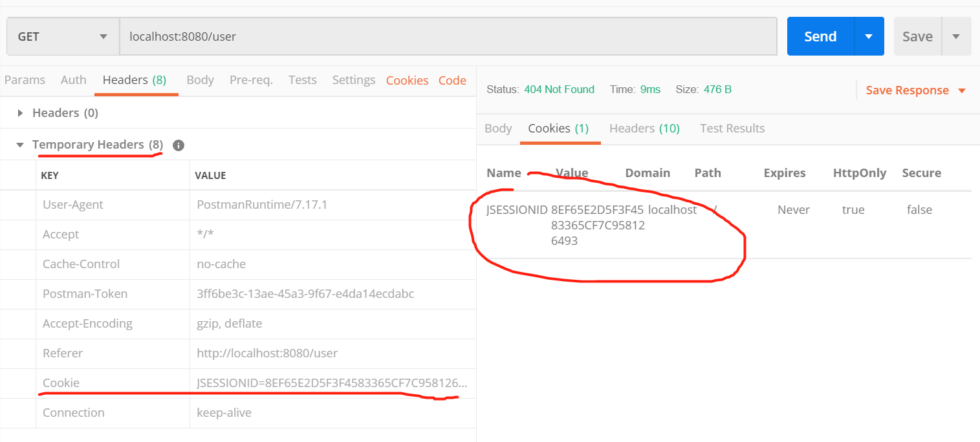
Task: Click the request URL input field
Action: point(448,37)
